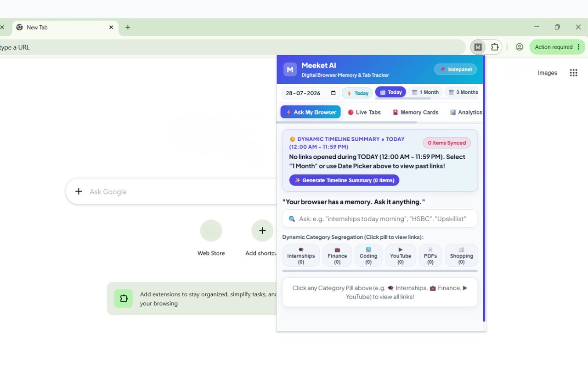Viewport: 588px width, 368px height.
Task: Open a new browser tab with plus
Action: coord(128,27)
